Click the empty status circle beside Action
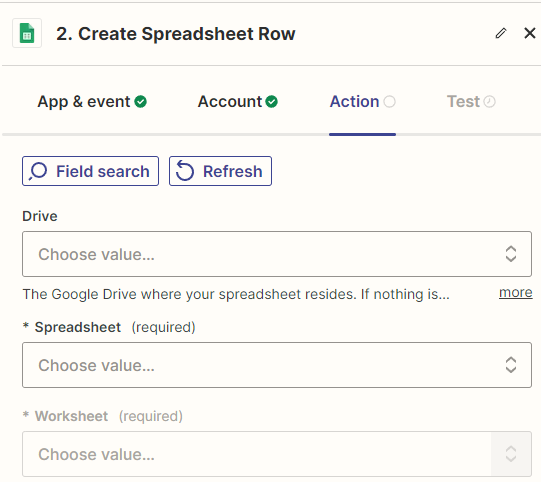This screenshot has height=482, width=541. click(x=389, y=101)
